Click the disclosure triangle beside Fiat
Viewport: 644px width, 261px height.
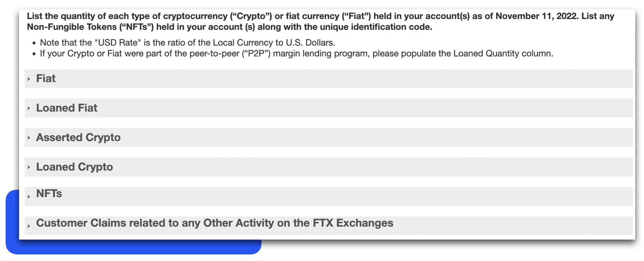pyautogui.click(x=29, y=79)
